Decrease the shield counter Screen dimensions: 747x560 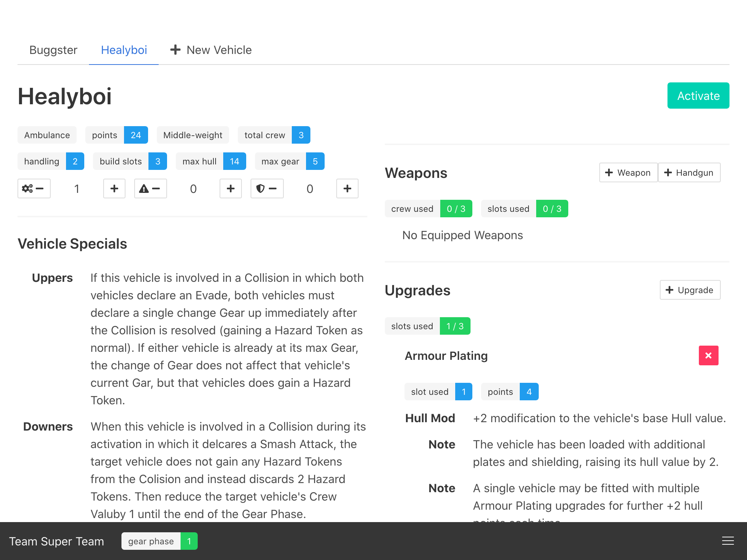(267, 188)
